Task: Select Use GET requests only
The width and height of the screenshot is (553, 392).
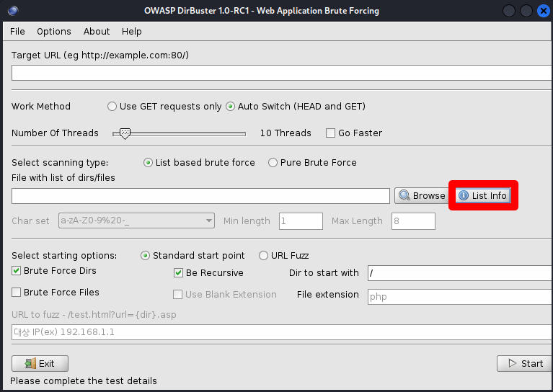Action: pyautogui.click(x=112, y=107)
